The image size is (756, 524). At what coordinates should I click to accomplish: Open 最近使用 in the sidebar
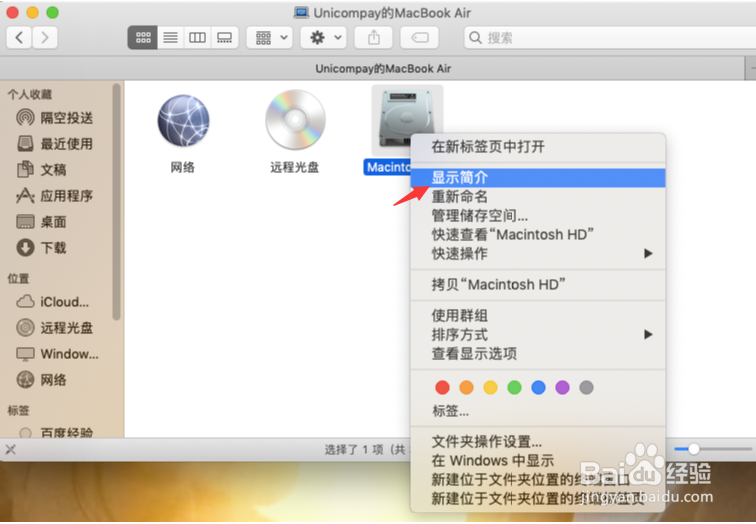tap(54, 144)
